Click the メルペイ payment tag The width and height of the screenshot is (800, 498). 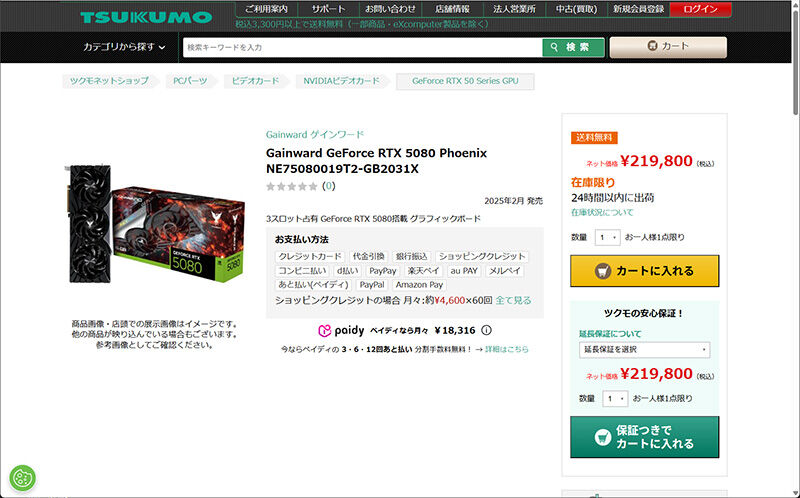tap(505, 271)
